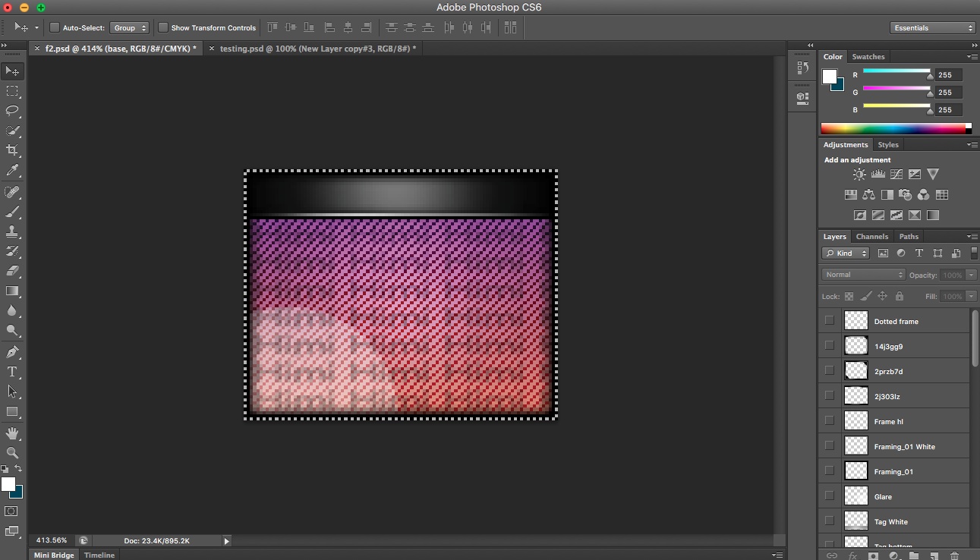Open the Mini Bridge panel
Screen dimensions: 980x560
tap(53, 555)
